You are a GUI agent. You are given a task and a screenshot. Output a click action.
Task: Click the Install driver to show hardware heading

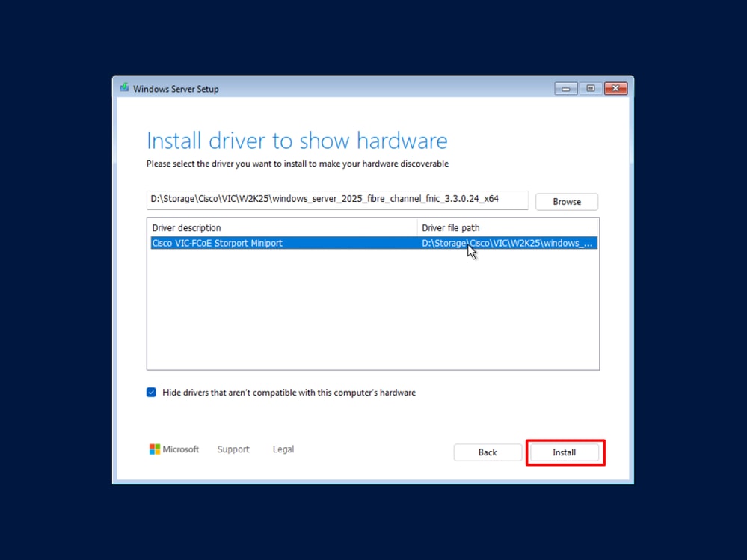tap(297, 141)
